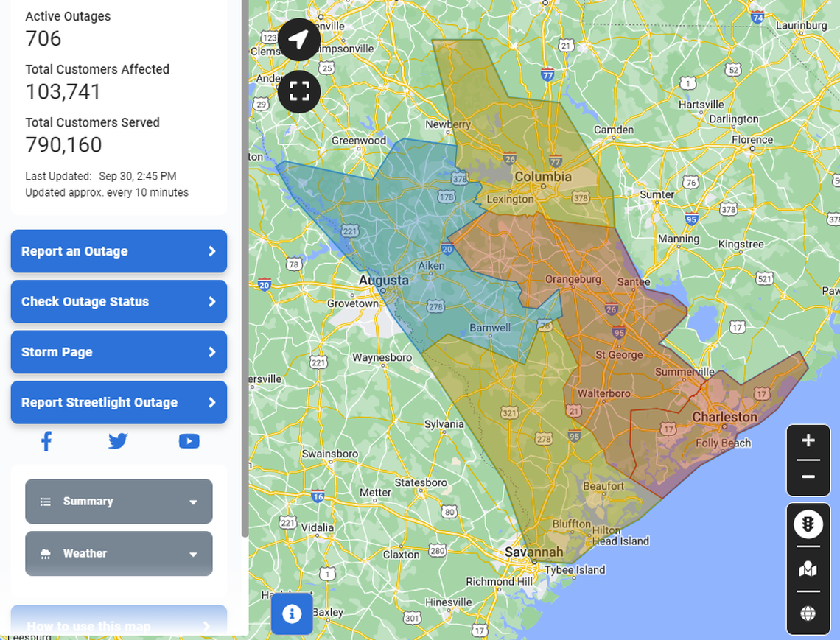This screenshot has width=840, height=640.
Task: Open the blue info circle button
Action: (292, 613)
